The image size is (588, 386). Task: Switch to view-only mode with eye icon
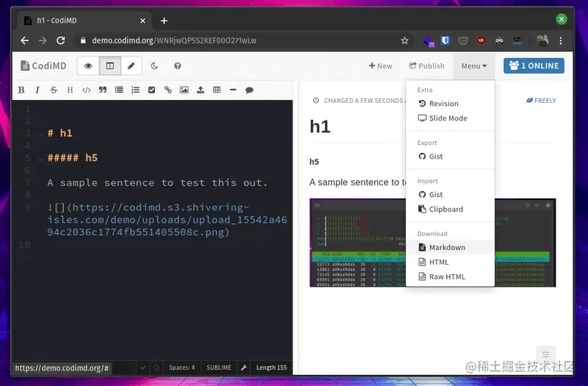point(88,66)
